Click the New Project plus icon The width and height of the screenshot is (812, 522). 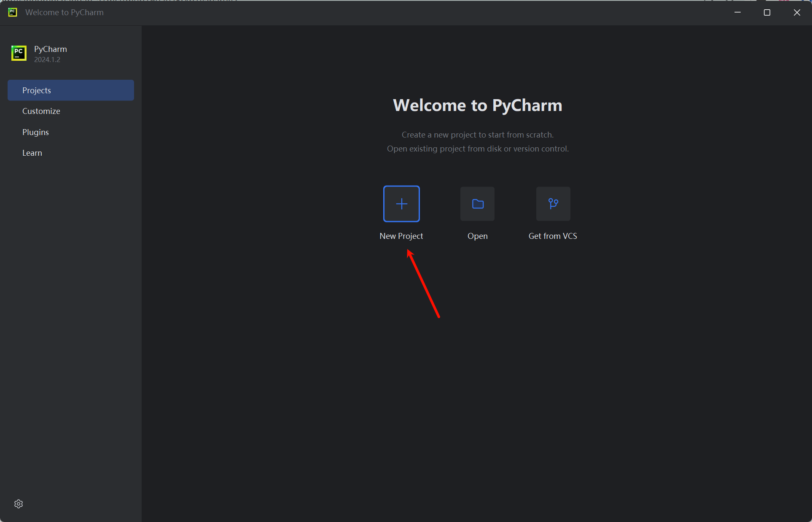click(x=401, y=204)
